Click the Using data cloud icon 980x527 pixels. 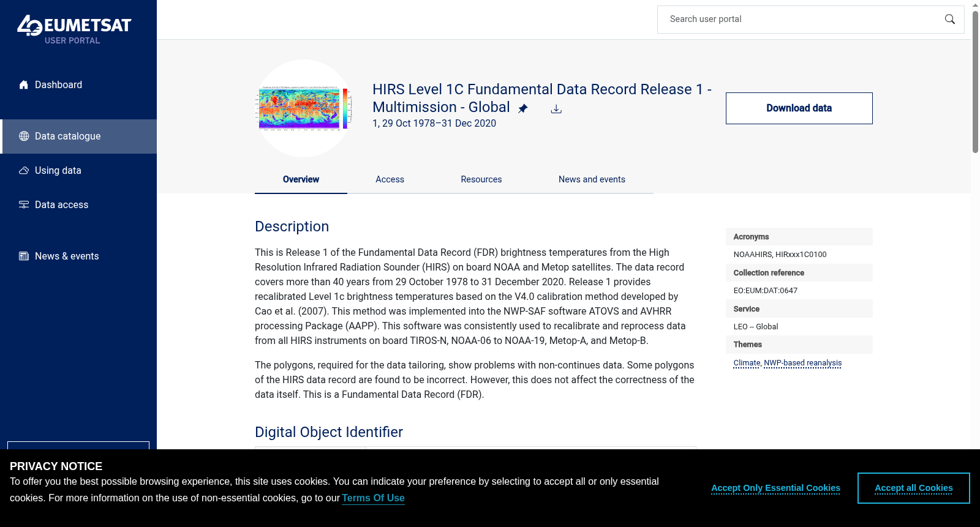tap(24, 171)
